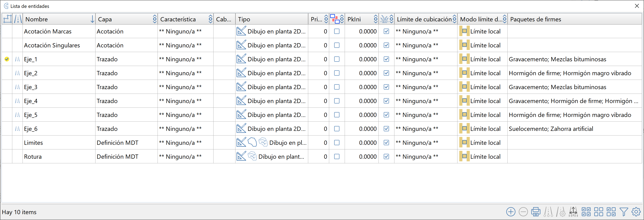This screenshot has height=220, width=644.
Task: Select the Eje_2 entity name
Action: pyautogui.click(x=31, y=73)
